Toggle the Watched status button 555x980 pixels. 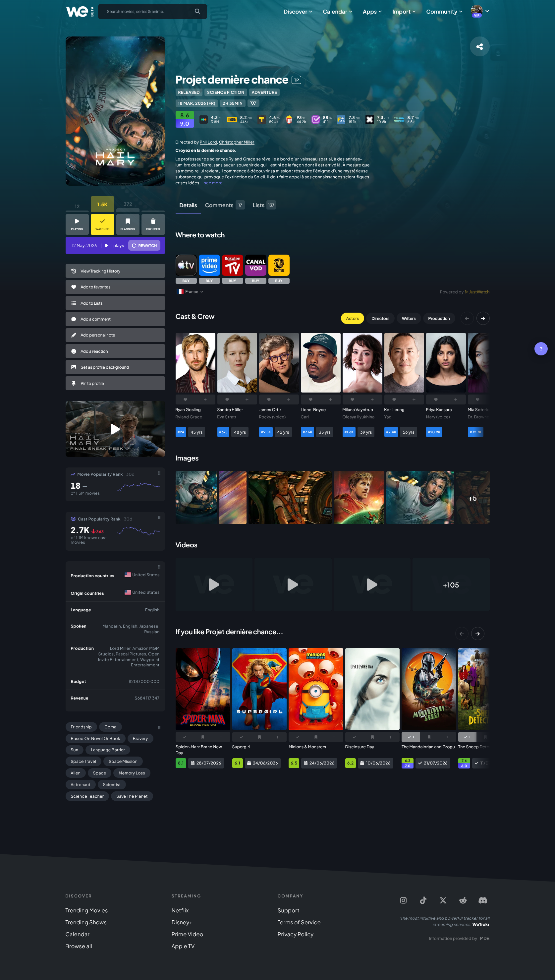[x=102, y=224]
